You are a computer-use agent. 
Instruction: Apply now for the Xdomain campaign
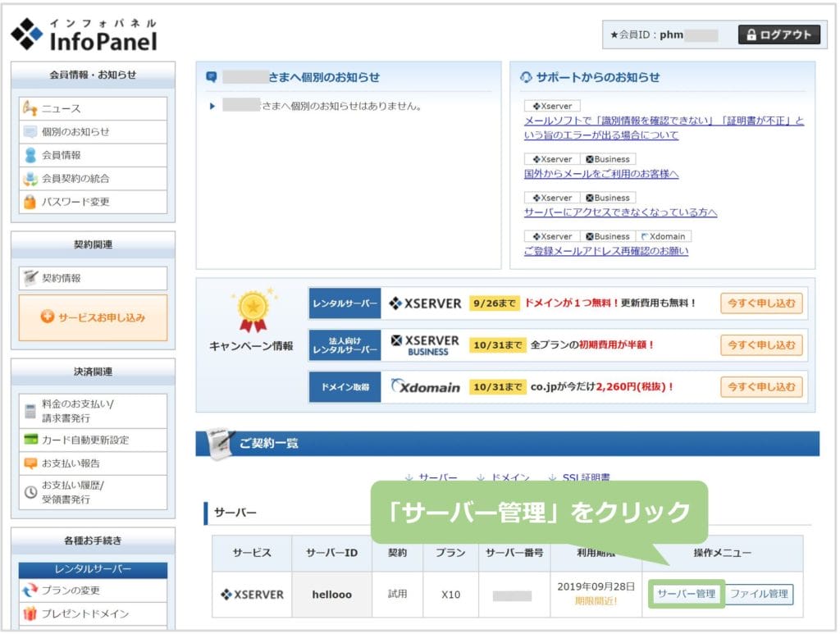[761, 386]
